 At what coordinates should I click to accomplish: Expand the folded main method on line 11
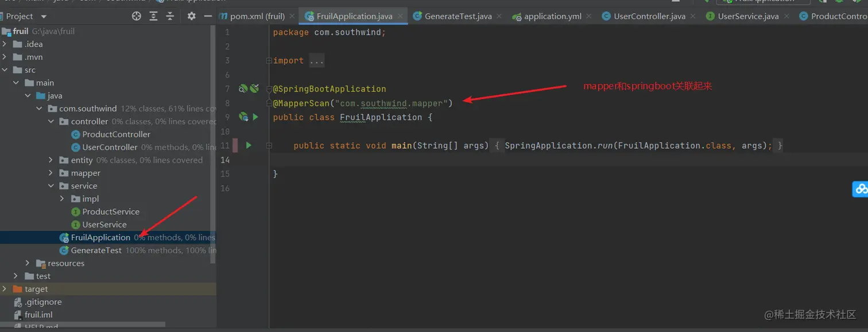coord(269,146)
